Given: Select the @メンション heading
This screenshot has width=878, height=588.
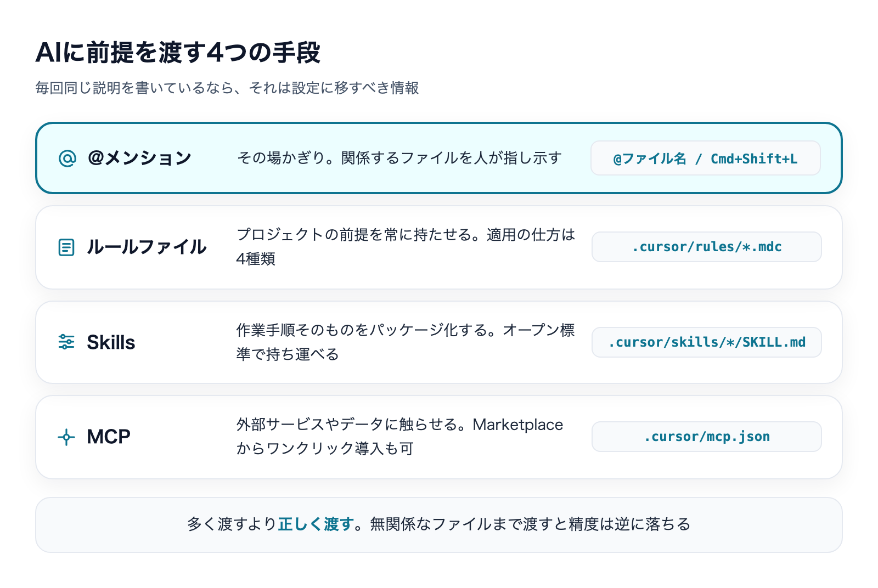Looking at the screenshot, I should click(139, 158).
